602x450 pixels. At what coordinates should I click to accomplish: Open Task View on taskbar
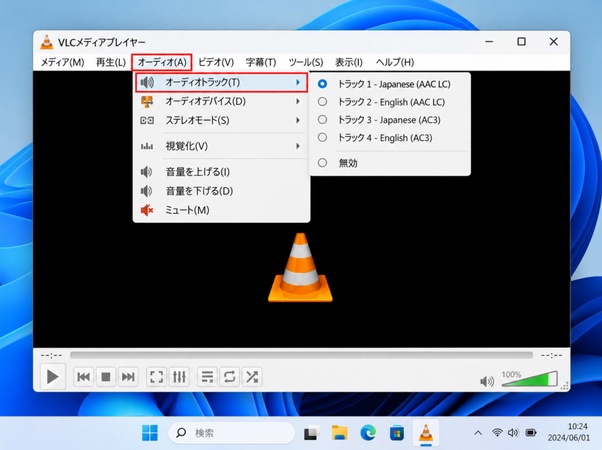pyautogui.click(x=312, y=433)
